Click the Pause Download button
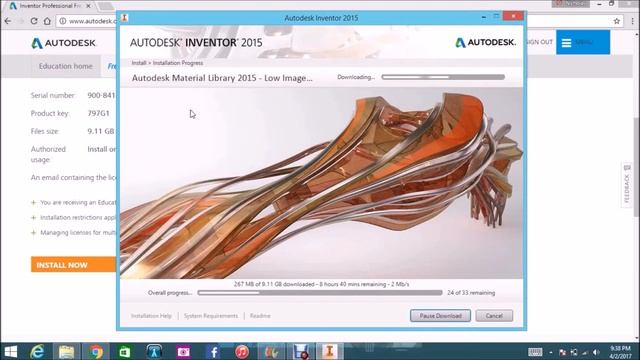This screenshot has width=640, height=360. (440, 316)
